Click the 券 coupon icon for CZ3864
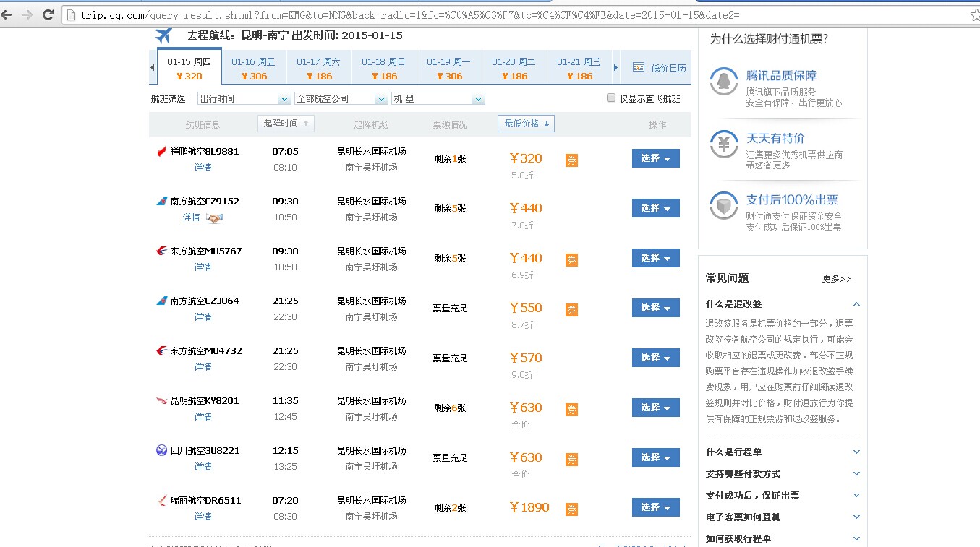 pyautogui.click(x=571, y=310)
